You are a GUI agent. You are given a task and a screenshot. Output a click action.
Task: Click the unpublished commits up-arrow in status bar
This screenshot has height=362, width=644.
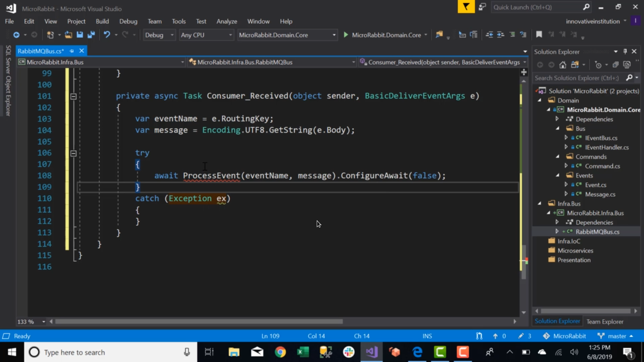[x=495, y=336]
